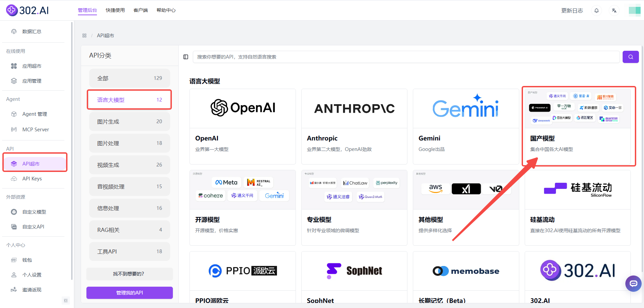Click the Agent 管理 cube icon
This screenshot has height=308, width=644.
coord(14,114)
